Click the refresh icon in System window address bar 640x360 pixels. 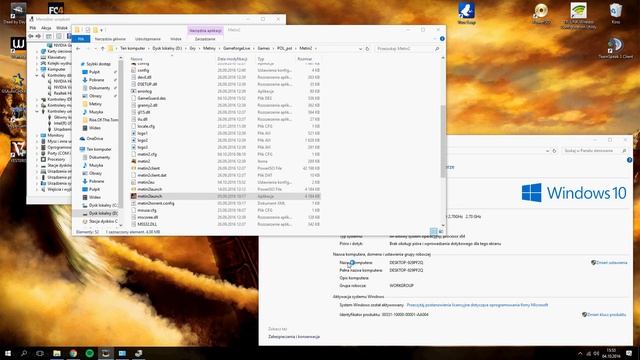(x=554, y=151)
